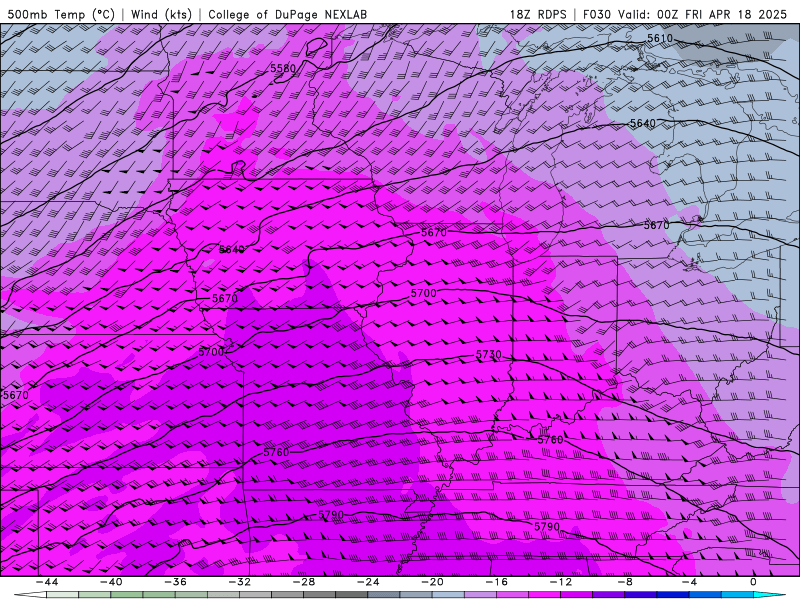Click the -16 value on the temperature scale
Screen dimensions: 800x600
pos(496,582)
